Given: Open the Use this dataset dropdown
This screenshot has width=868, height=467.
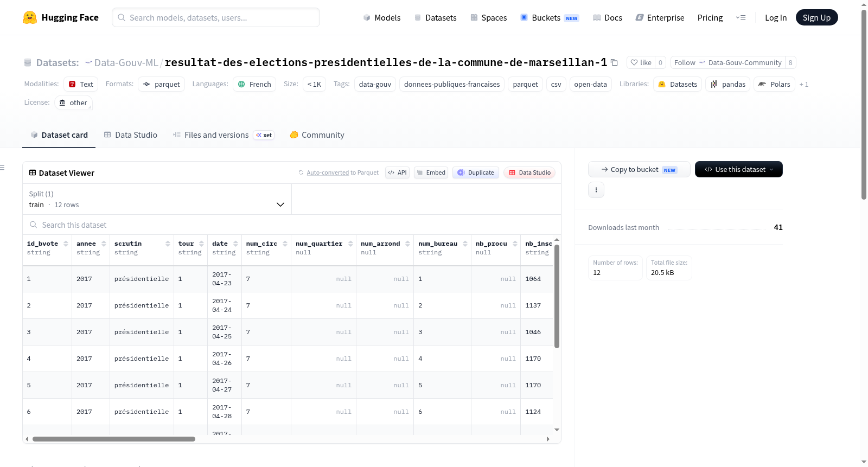Looking at the screenshot, I should click(x=738, y=169).
